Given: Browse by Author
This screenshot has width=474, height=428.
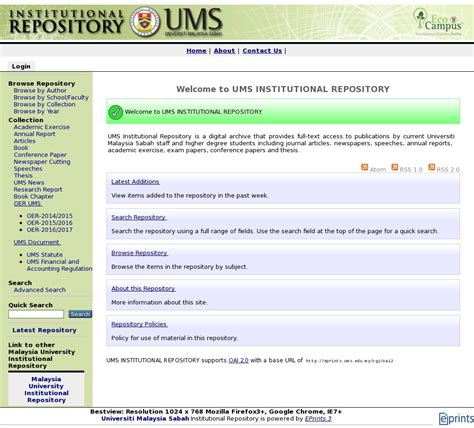Looking at the screenshot, I should 40,90.
